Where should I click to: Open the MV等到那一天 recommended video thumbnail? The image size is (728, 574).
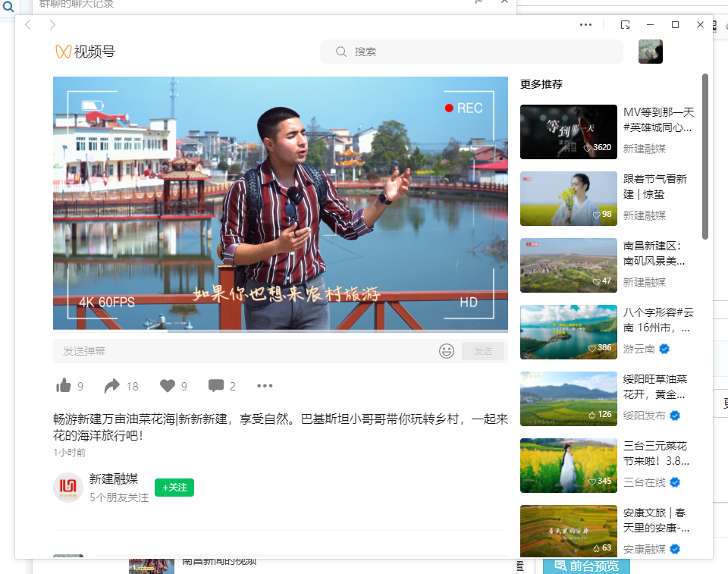point(569,132)
